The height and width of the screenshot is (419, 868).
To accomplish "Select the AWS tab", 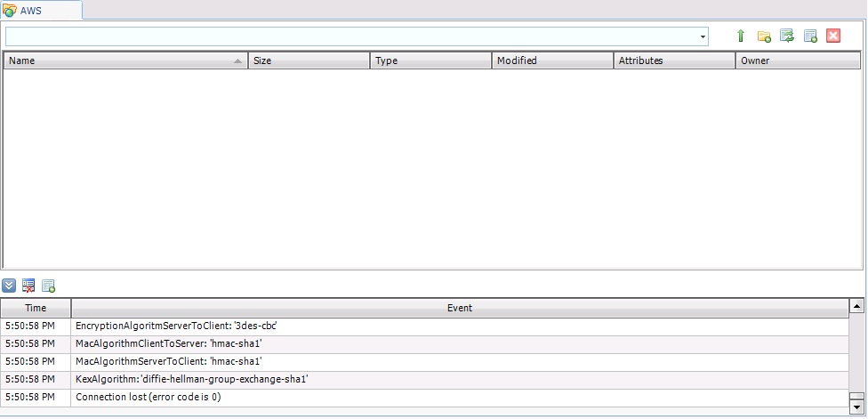I will (42, 10).
